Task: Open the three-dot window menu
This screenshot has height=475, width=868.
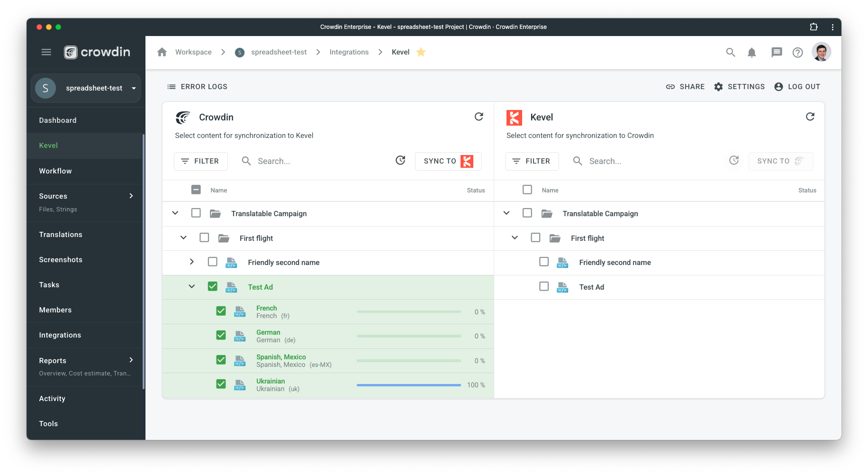Action: (x=832, y=27)
